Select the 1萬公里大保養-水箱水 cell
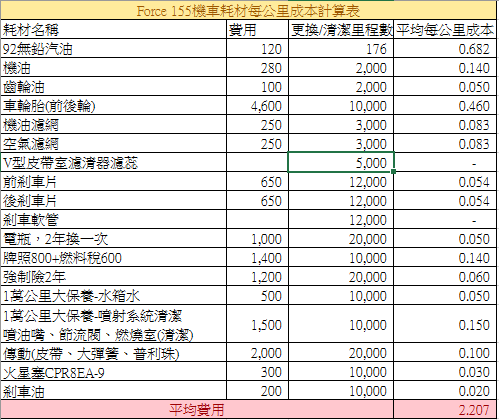The image size is (499, 420). pos(114,295)
